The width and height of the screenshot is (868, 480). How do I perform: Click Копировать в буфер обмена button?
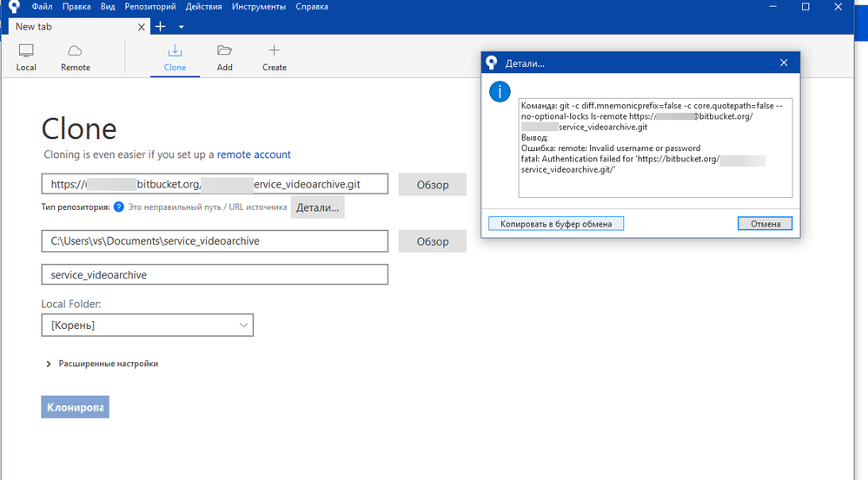(556, 223)
